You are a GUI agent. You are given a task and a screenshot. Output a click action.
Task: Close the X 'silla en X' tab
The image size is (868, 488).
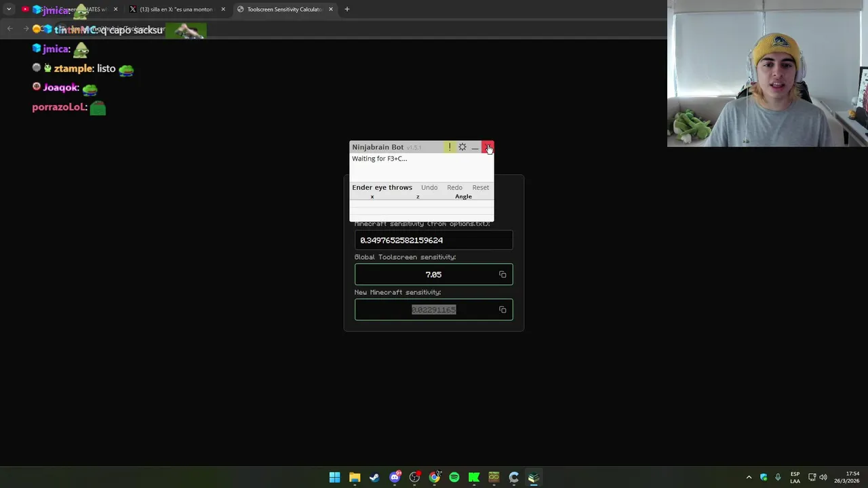[223, 9]
